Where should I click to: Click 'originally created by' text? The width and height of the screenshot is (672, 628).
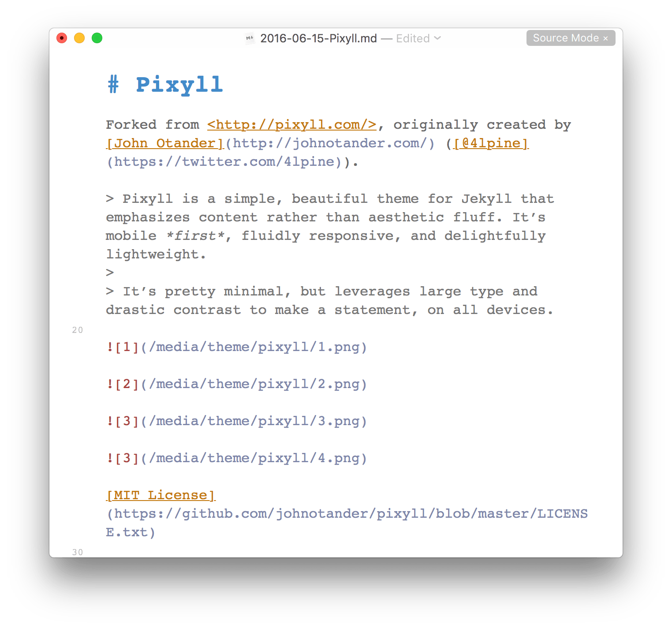482,125
